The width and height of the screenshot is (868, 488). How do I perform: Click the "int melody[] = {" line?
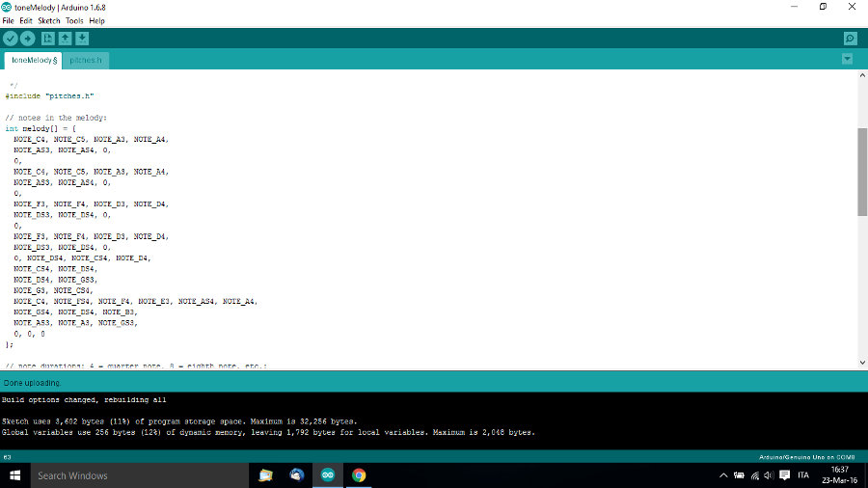(x=41, y=128)
